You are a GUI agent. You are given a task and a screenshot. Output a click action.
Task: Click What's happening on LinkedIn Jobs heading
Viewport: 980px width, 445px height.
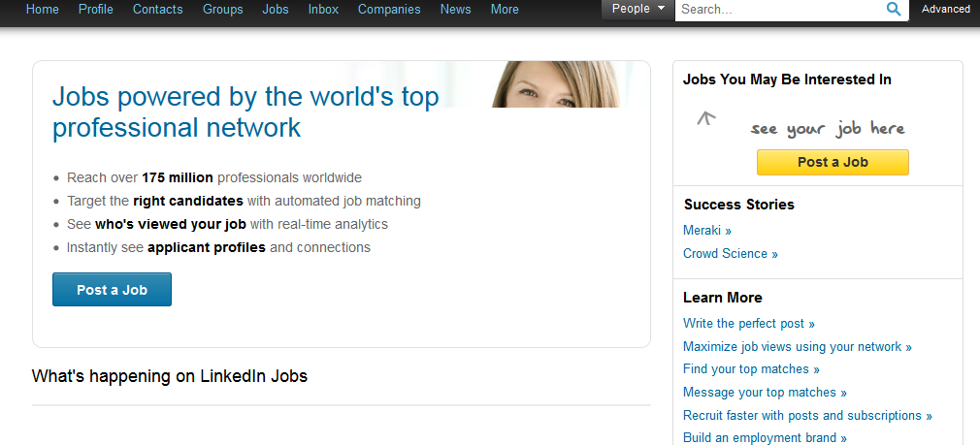pos(170,376)
